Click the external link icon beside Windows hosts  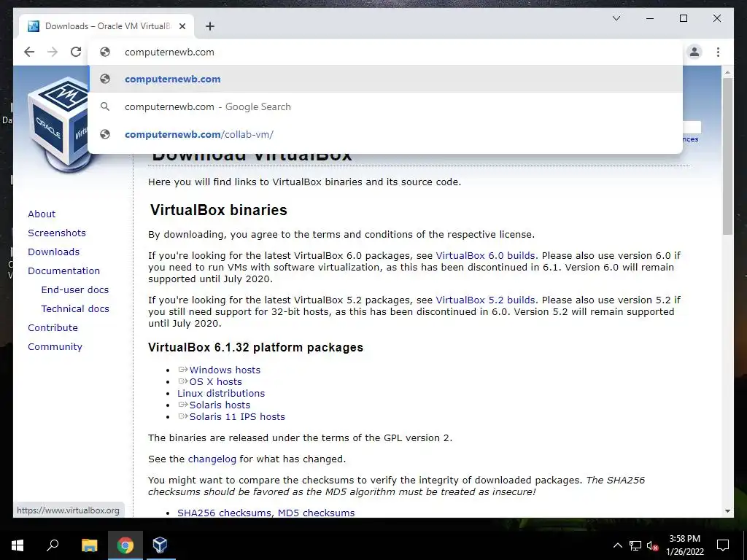(183, 370)
